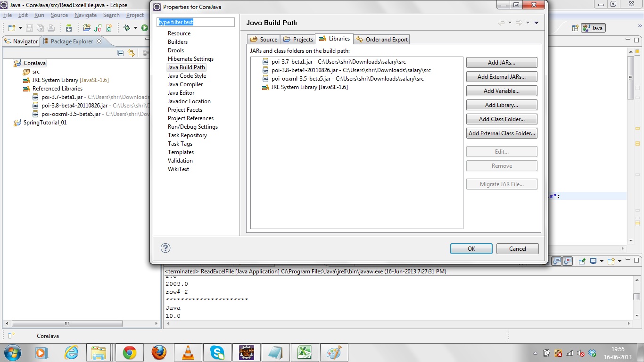
Task: Click the Debug bug icon in toolbar
Action: click(x=127, y=28)
